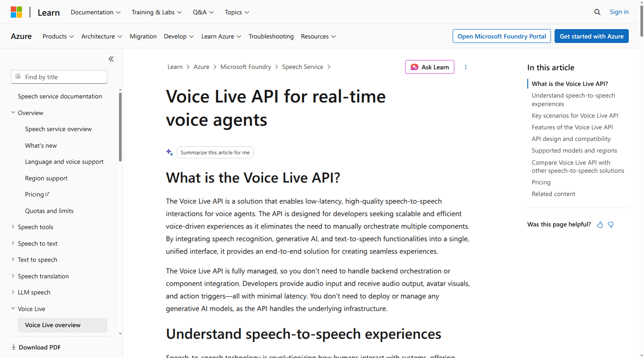644x358 pixels.
Task: Click the sparkle icon beside Summarize
Action: pyautogui.click(x=169, y=152)
